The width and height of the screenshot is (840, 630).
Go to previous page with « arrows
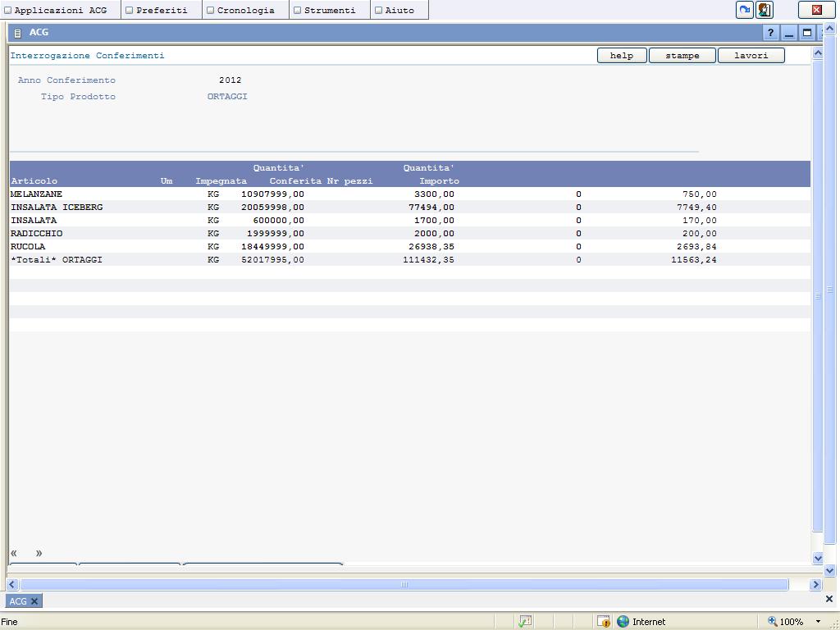14,553
